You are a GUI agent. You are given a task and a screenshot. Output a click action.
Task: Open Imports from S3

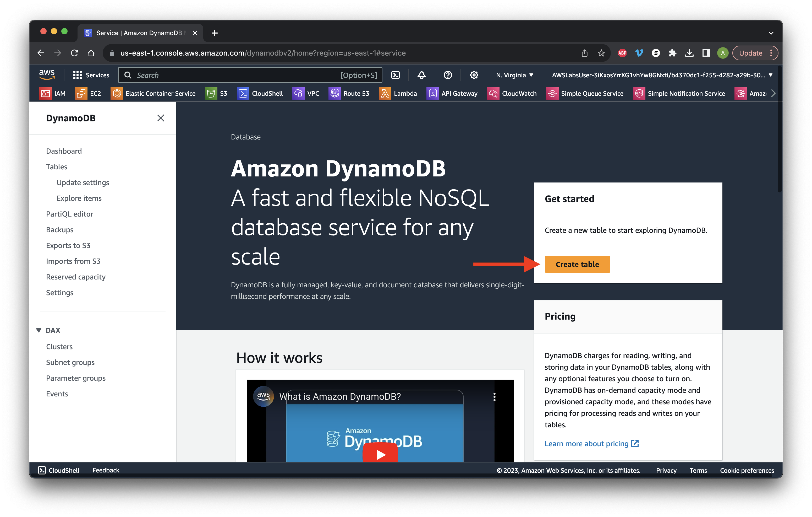[73, 261]
